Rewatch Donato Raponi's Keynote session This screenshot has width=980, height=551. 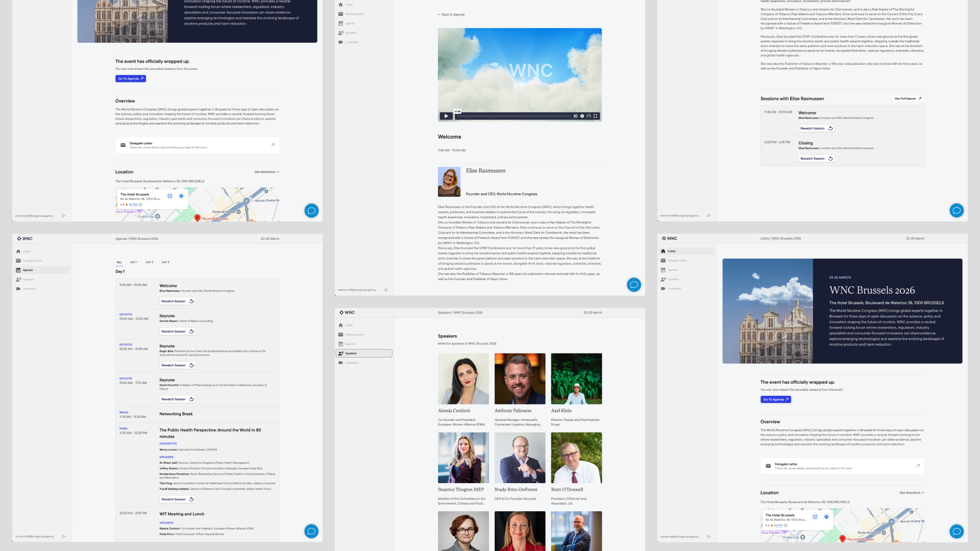pyautogui.click(x=178, y=332)
